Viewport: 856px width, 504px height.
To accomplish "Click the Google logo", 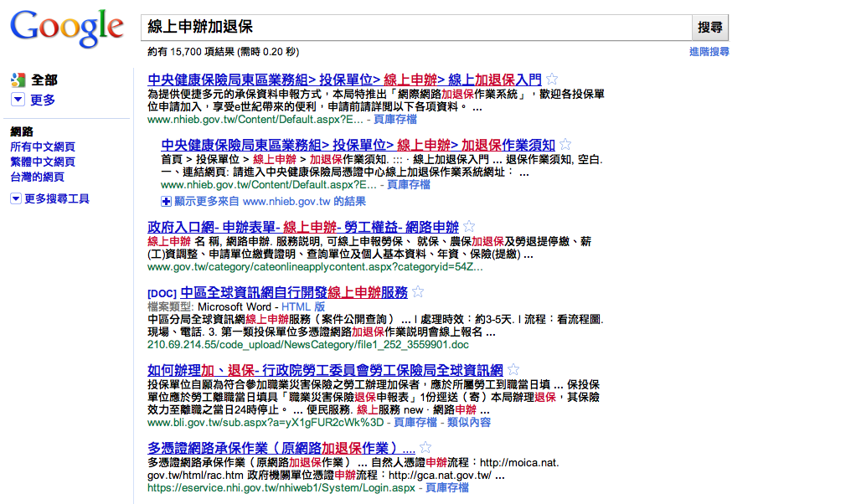I will click(67, 28).
